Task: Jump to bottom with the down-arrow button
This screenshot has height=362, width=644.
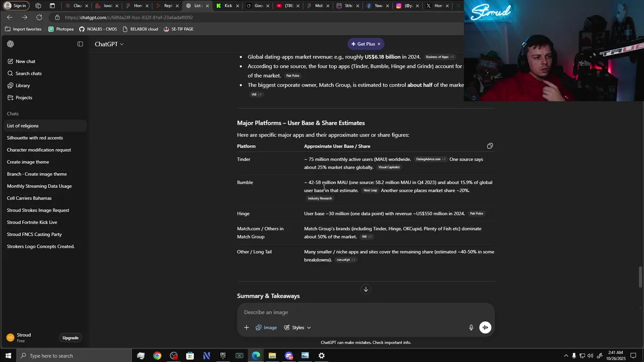Action: (x=366, y=289)
